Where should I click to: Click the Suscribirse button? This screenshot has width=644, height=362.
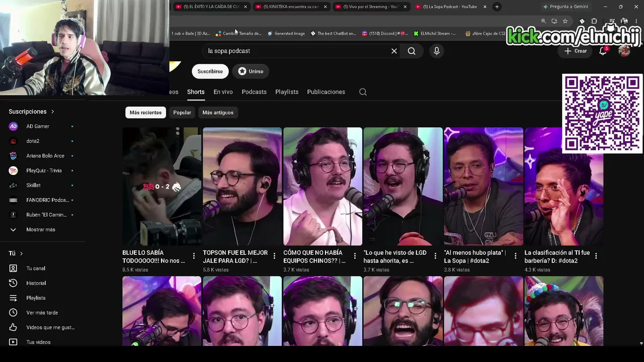[x=210, y=71]
